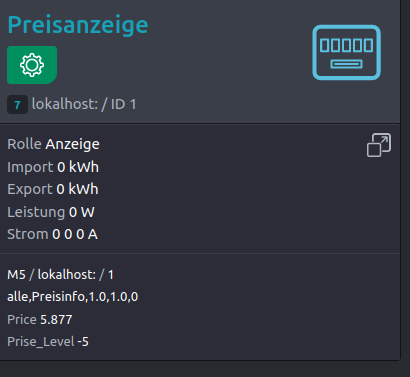Select the Export 0 kWh value
The height and width of the screenshot is (377, 410).
(x=77, y=189)
